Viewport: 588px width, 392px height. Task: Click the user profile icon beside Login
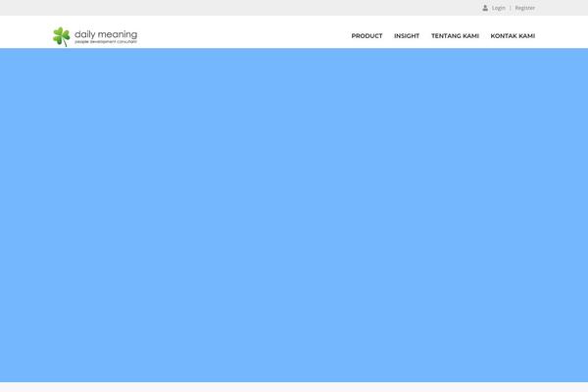pos(485,8)
